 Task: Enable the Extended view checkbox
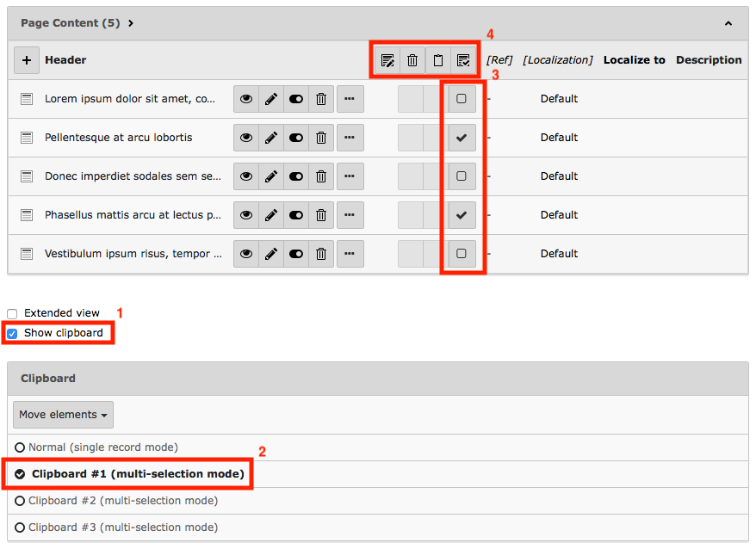tap(13, 314)
